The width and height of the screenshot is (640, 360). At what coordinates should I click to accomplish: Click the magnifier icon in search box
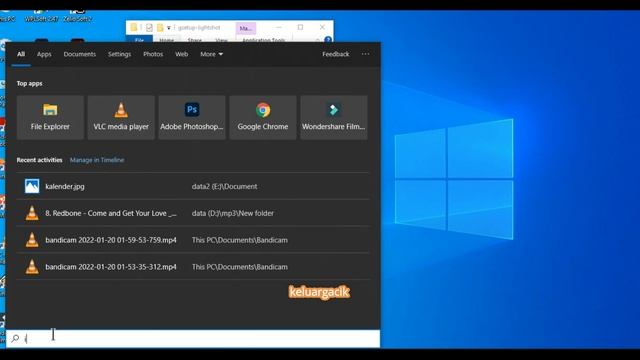click(15, 338)
